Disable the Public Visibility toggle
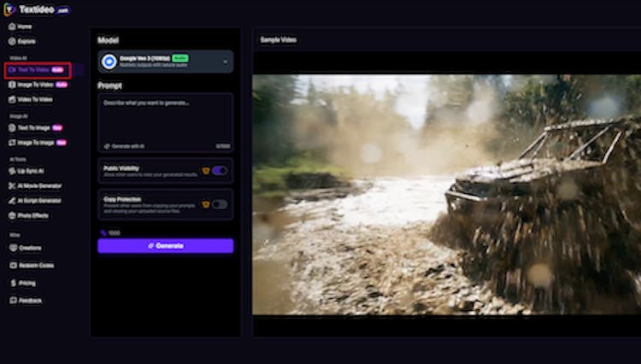Viewport: 641px width, 364px height. [x=220, y=170]
